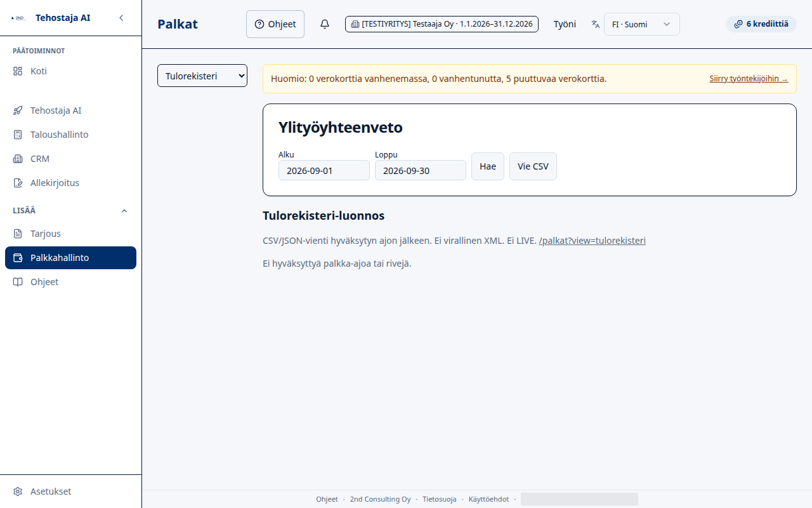Open Allekirjoitus signing section
The height and width of the screenshot is (508, 812).
[70, 183]
